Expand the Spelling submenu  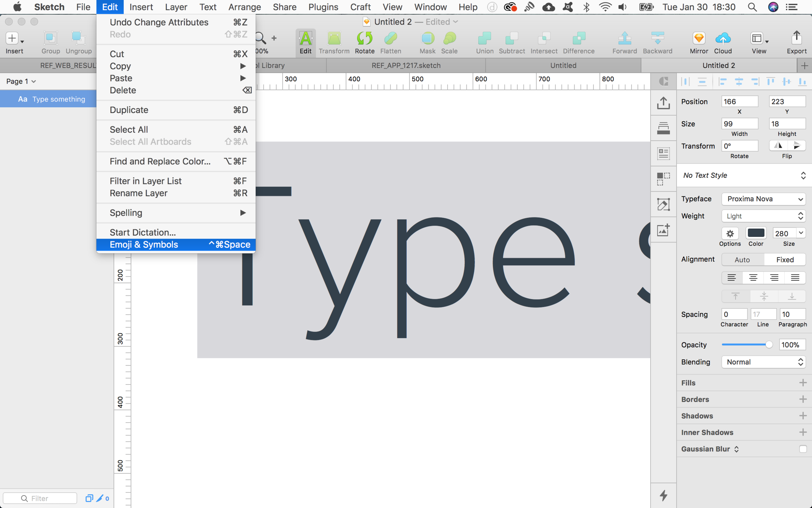pos(176,213)
